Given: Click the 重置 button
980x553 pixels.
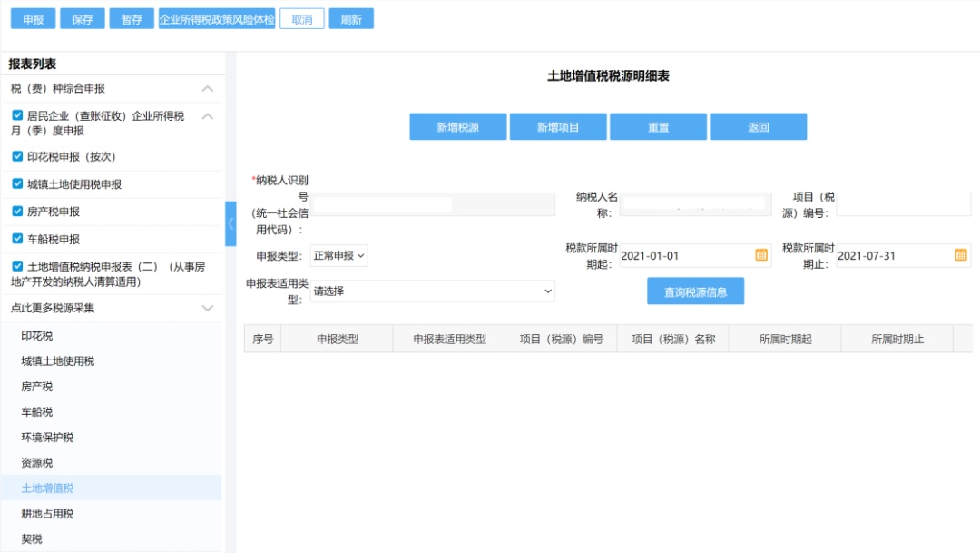Looking at the screenshot, I should pyautogui.click(x=659, y=126).
